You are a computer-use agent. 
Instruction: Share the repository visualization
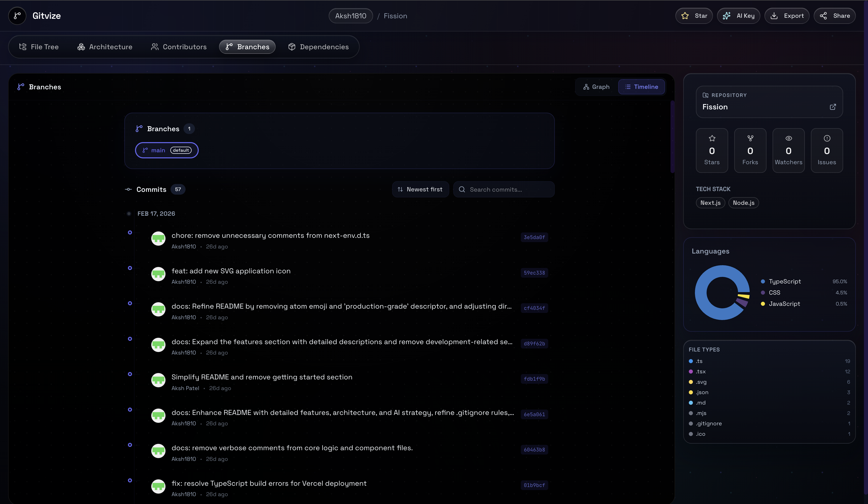tap(834, 16)
